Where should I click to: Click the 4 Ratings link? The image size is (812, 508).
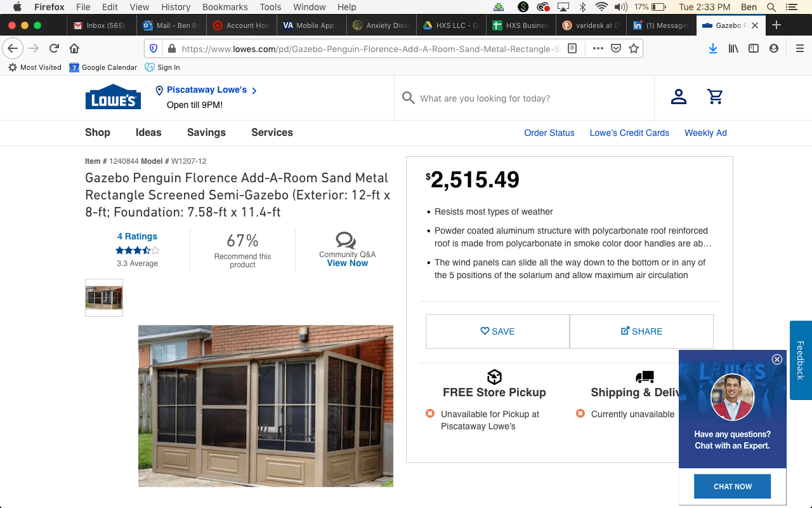coord(137,236)
